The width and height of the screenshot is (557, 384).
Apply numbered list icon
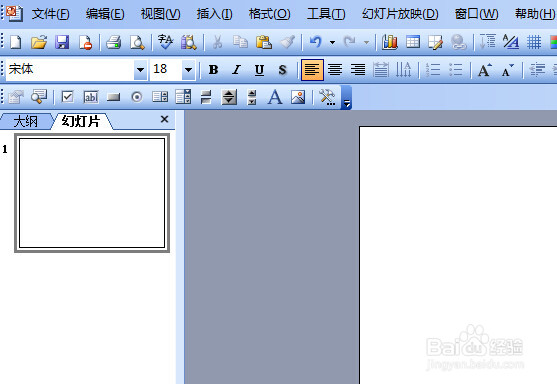click(433, 70)
